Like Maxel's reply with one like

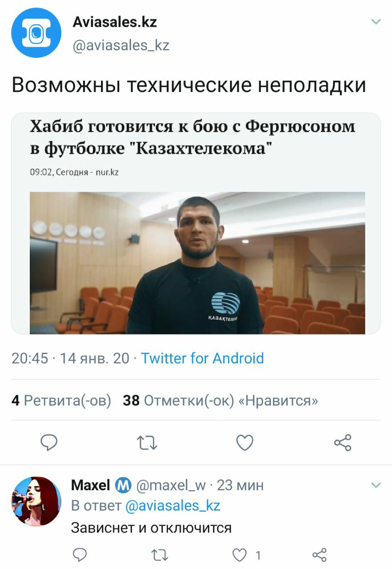pyautogui.click(x=246, y=555)
